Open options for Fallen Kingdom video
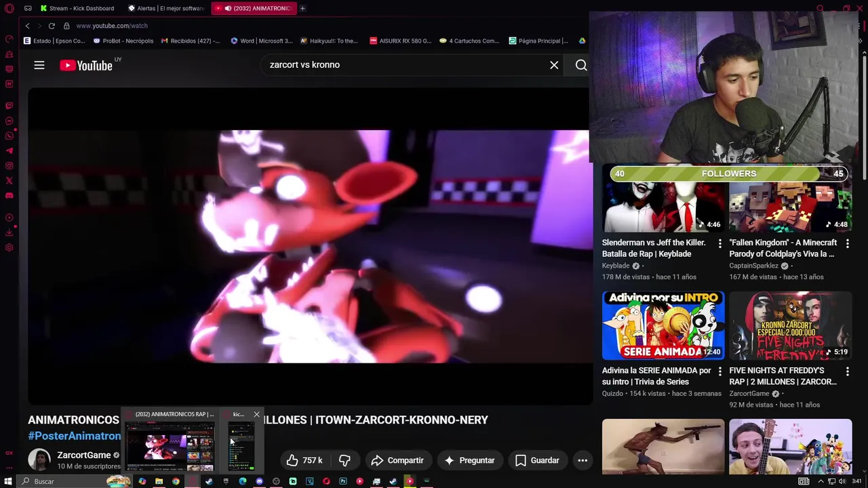This screenshot has height=488, width=868. click(x=847, y=243)
